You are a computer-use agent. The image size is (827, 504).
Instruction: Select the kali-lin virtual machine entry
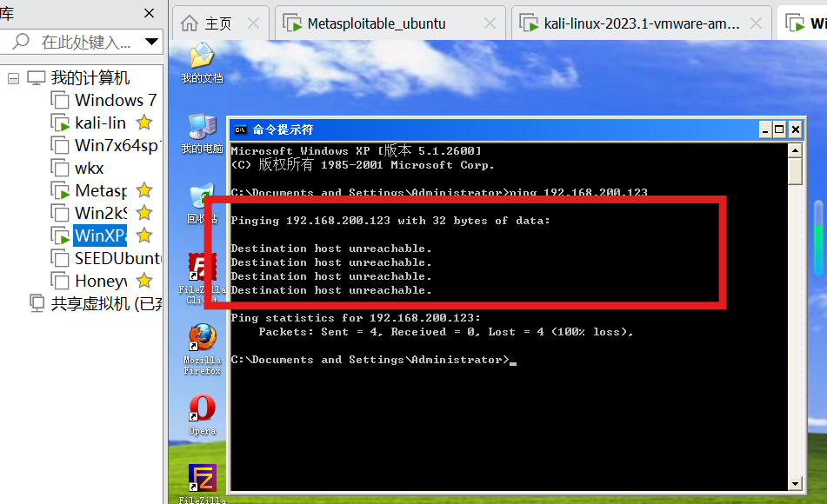(101, 123)
